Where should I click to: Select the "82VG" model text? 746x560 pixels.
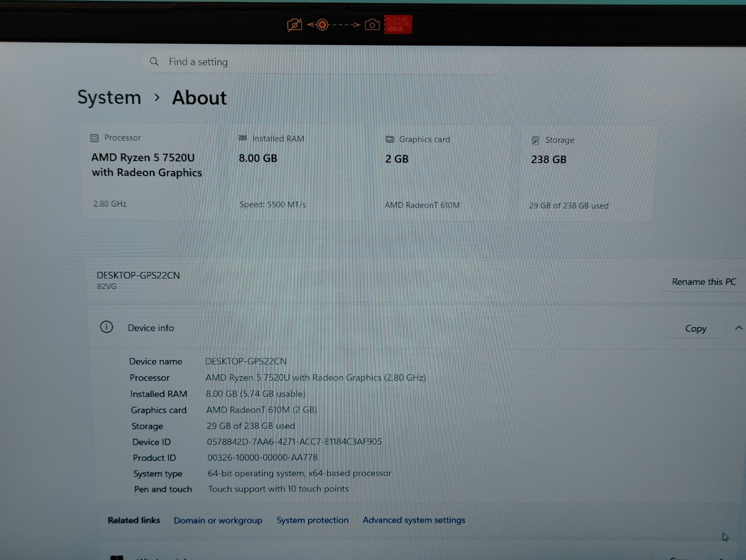point(106,287)
